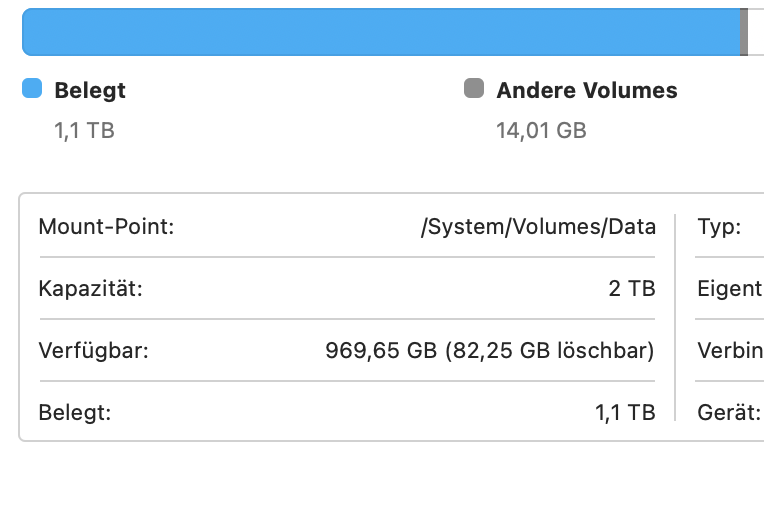The width and height of the screenshot is (764, 506).
Task: Select the Andere Volumes legend heading
Action: tap(587, 90)
